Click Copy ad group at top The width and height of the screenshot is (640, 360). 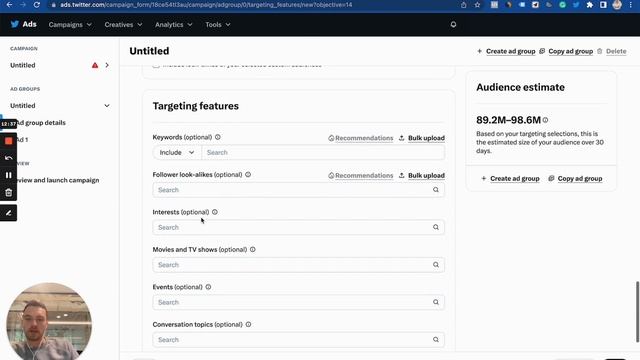pos(566,51)
